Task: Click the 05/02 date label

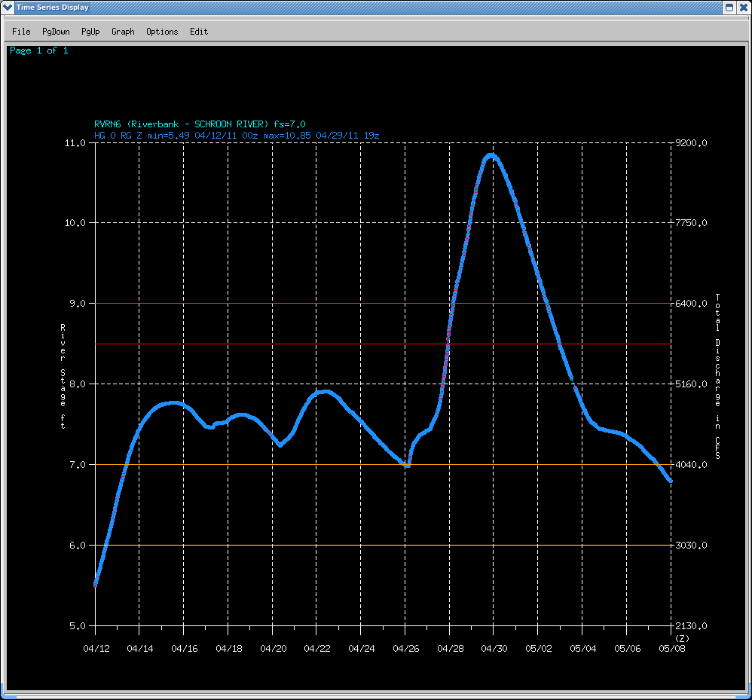Action: click(x=539, y=649)
